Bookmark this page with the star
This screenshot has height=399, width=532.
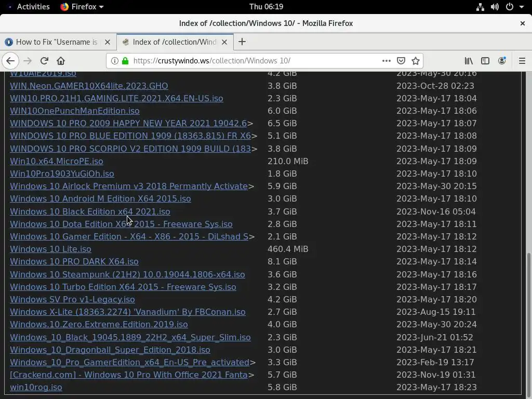coord(415,61)
